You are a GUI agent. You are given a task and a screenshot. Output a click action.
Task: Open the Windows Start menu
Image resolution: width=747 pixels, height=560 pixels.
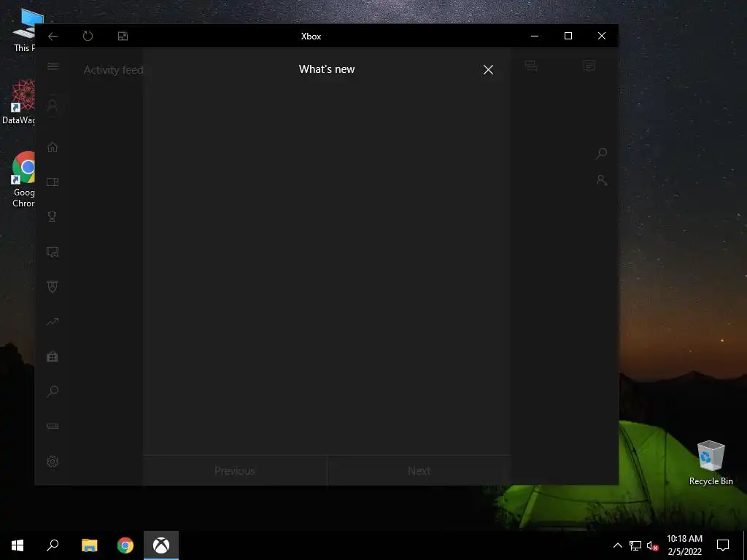tap(18, 545)
